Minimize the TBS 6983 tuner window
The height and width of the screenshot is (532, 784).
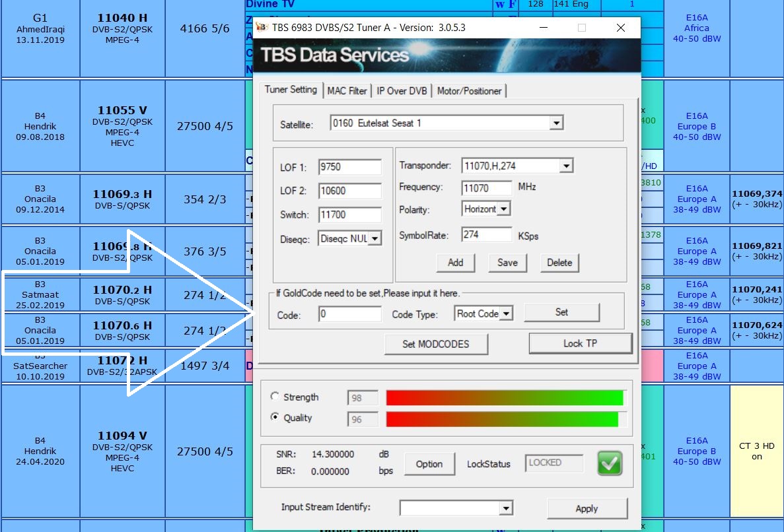pos(544,28)
